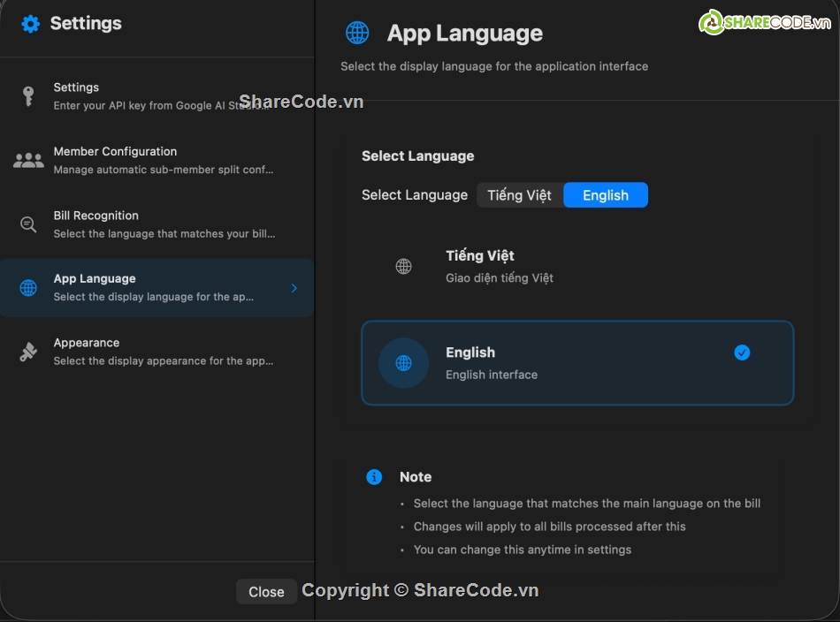Viewport: 840px width, 622px height.
Task: Select English on the language segmented control
Action: point(606,194)
